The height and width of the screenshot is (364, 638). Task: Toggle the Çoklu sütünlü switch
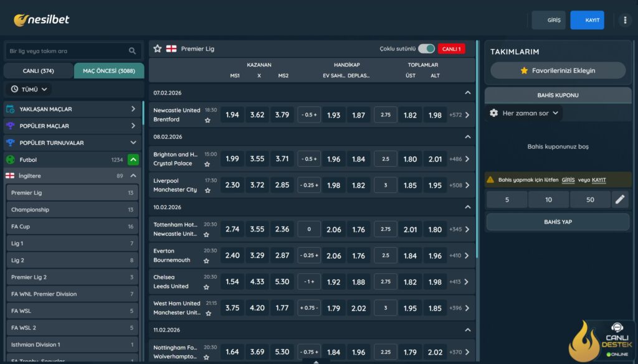point(426,49)
